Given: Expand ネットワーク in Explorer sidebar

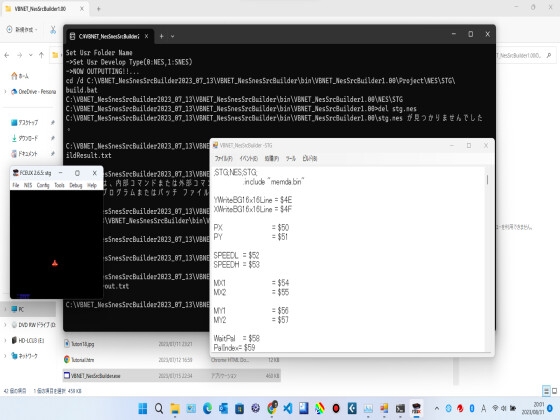Looking at the screenshot, I should coord(5,356).
